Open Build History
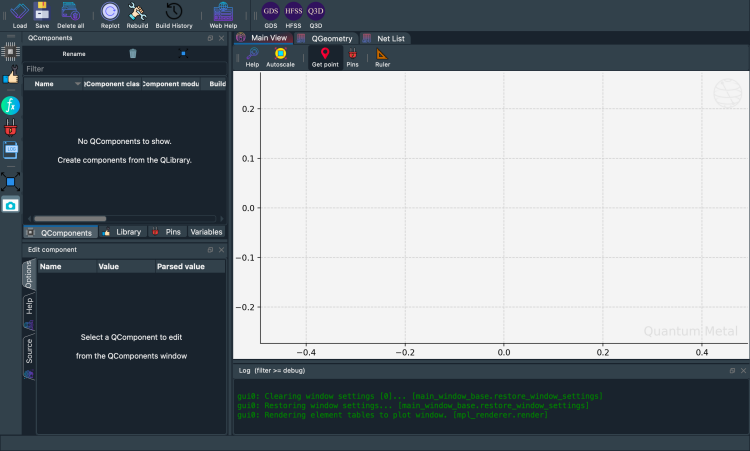Screen dimensions: 750x451 [174, 15]
